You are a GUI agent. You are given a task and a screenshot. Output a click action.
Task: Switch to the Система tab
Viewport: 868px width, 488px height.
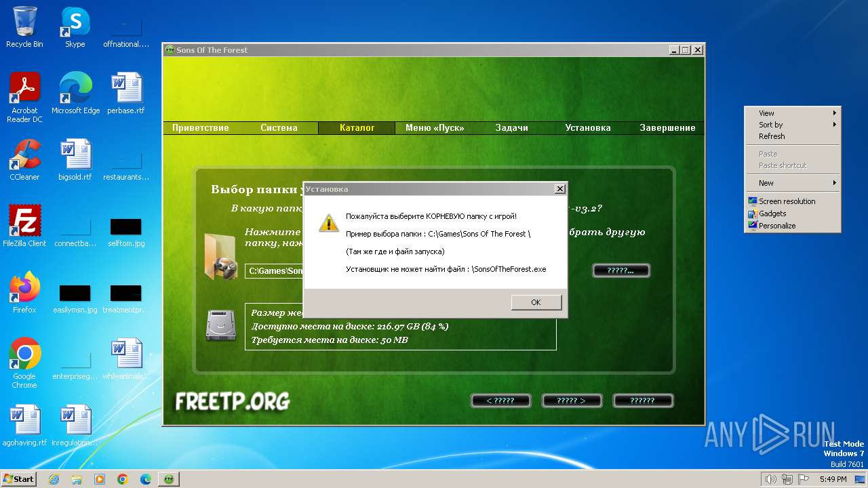point(279,127)
